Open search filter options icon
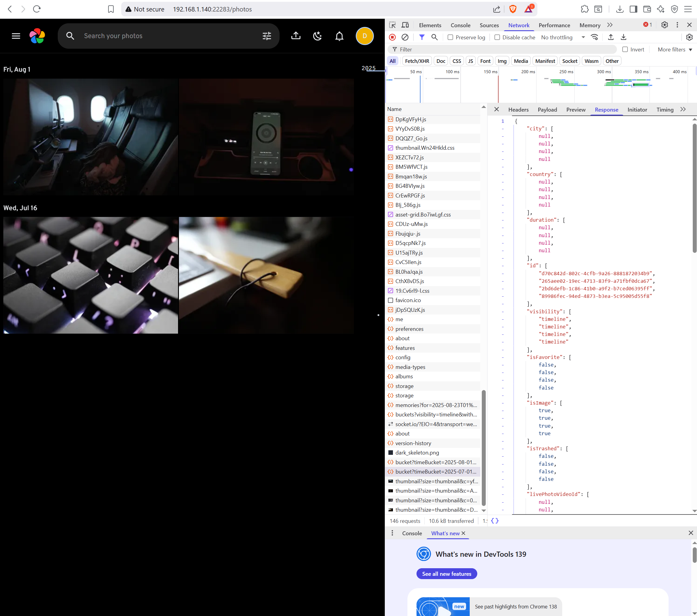This screenshot has height=616, width=697. 267,36
